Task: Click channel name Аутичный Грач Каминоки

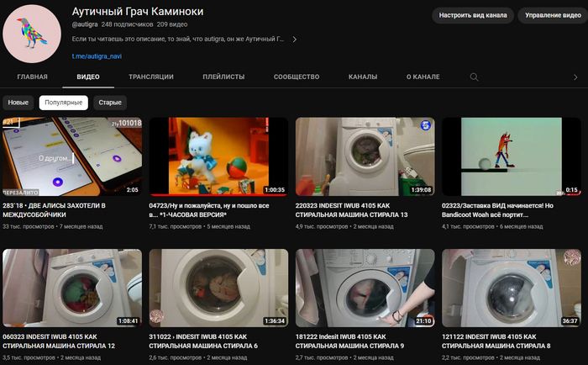Action: tap(138, 12)
